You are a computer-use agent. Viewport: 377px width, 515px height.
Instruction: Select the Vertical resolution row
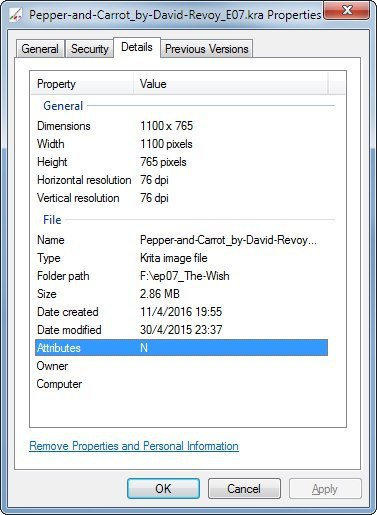tap(181, 198)
